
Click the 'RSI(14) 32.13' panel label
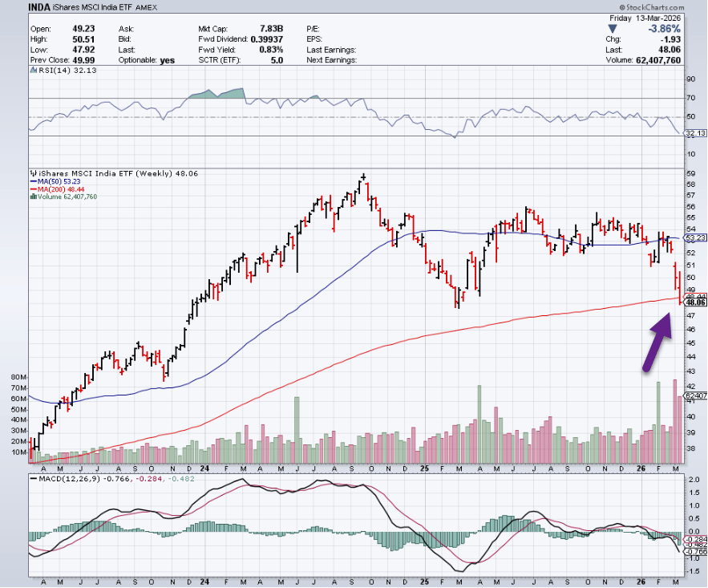pos(67,70)
